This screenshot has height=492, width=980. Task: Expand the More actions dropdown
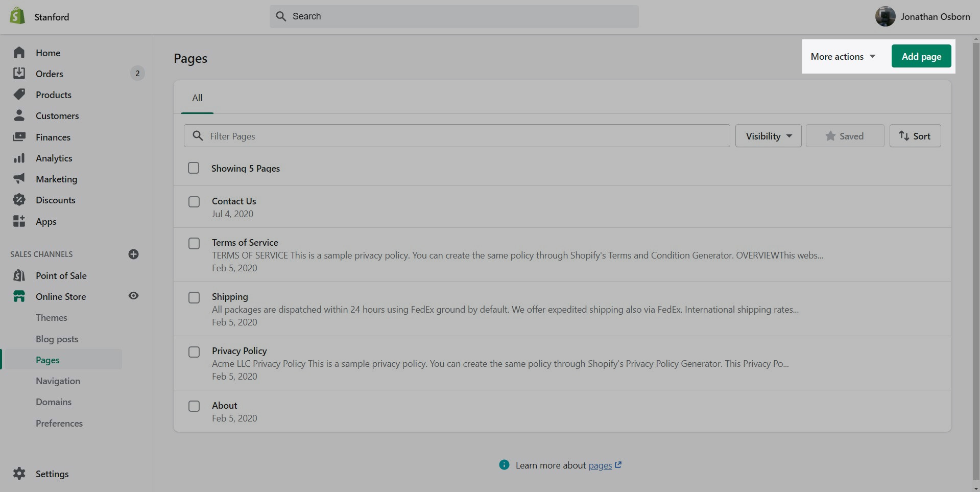[843, 57]
